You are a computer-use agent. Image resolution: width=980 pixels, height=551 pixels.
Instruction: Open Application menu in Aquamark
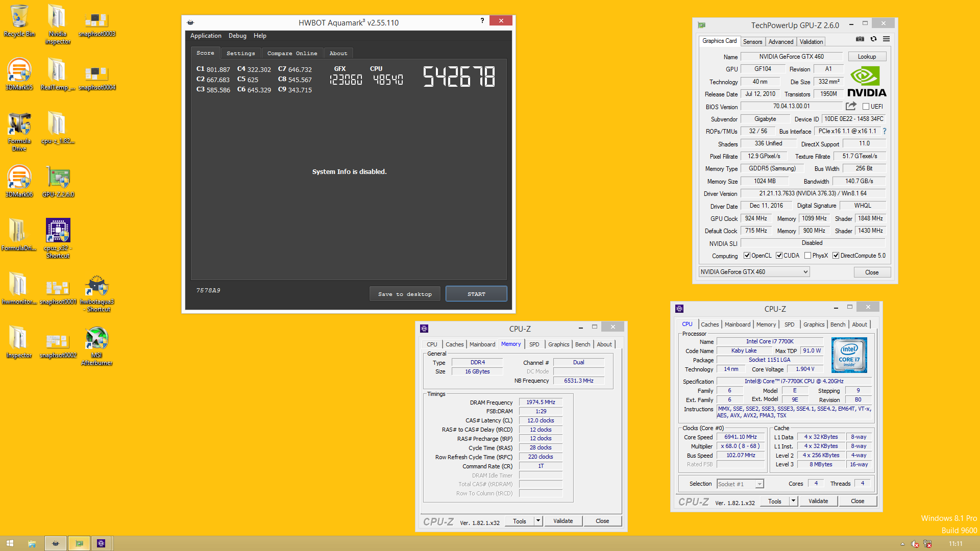click(x=206, y=36)
